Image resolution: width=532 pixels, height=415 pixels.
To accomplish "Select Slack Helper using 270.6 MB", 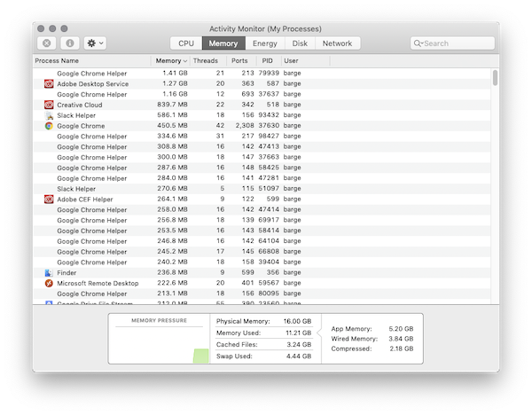I will (x=262, y=188).
